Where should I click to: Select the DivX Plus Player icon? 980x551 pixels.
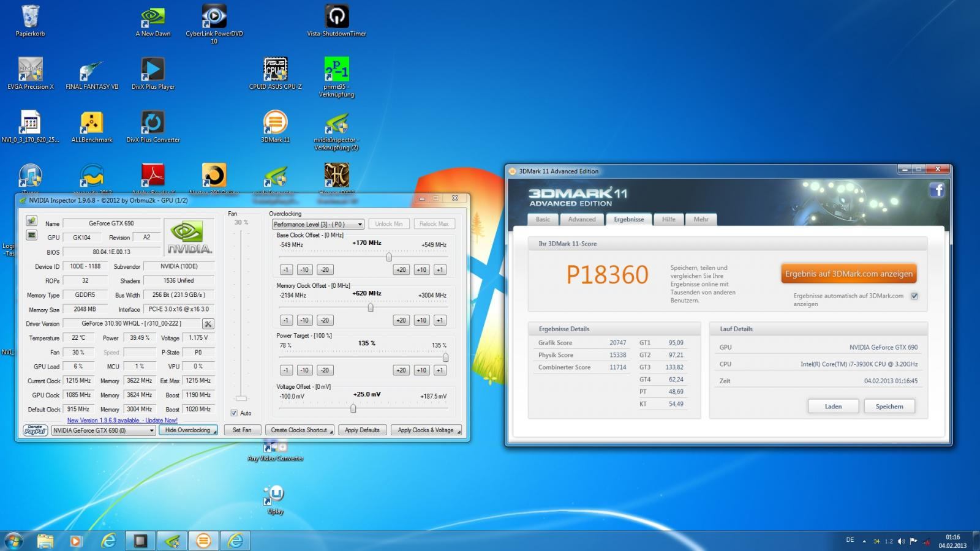[x=153, y=73]
